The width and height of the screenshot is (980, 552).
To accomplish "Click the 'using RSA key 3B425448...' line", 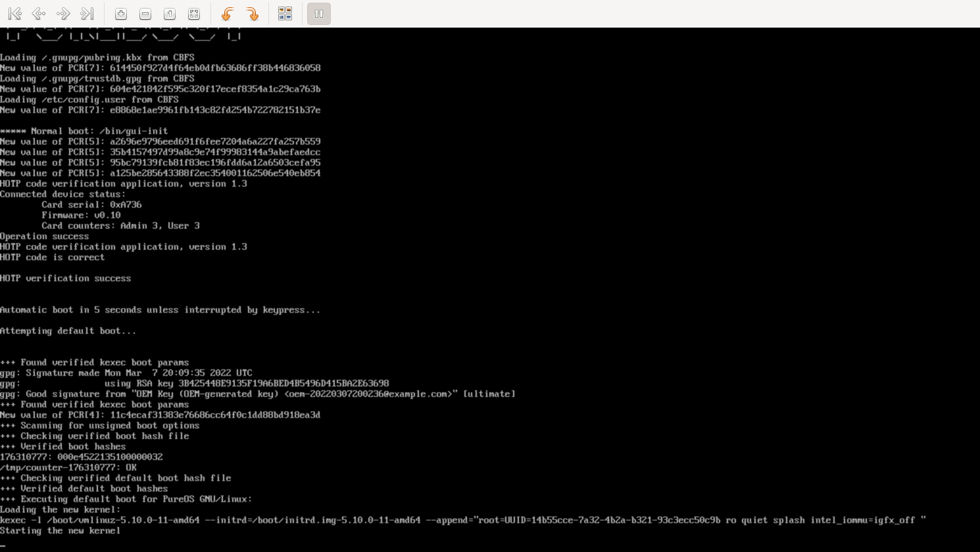I will (x=195, y=384).
